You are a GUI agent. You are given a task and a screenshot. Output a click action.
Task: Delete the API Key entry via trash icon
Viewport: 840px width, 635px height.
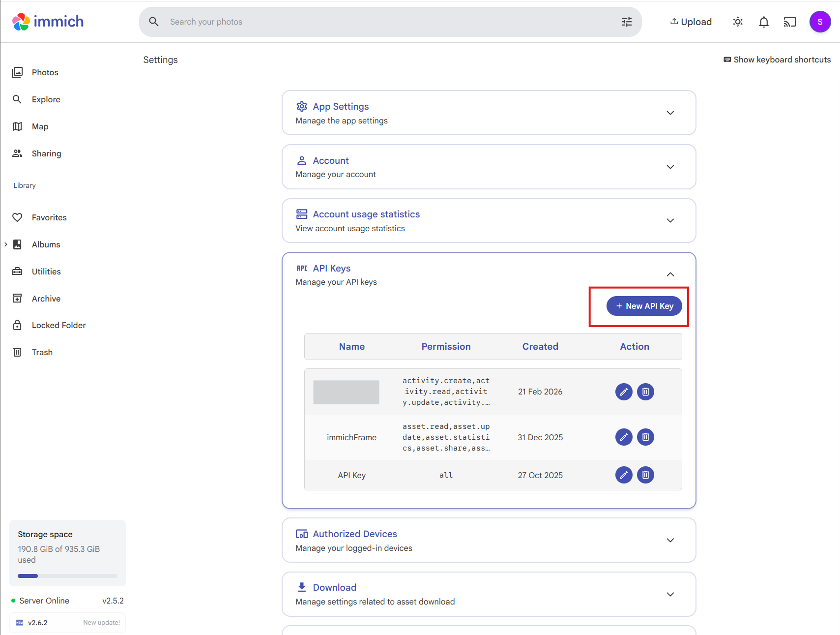tap(645, 475)
